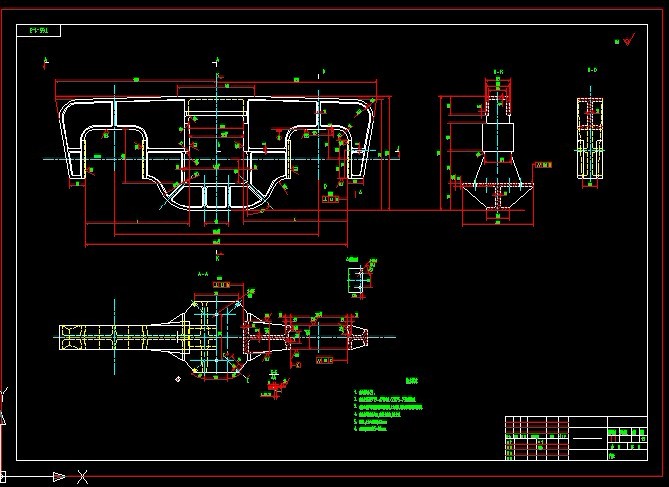Pick the large side frame front view outline
This screenshot has height=487, width=669.
217,154
